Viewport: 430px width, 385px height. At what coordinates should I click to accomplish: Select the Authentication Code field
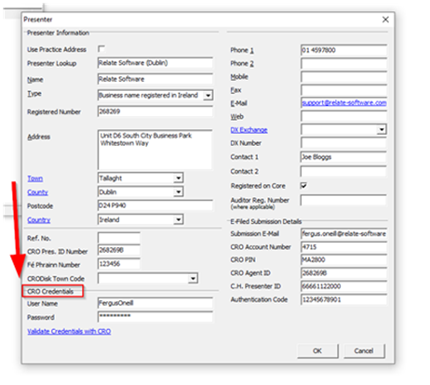tap(344, 299)
